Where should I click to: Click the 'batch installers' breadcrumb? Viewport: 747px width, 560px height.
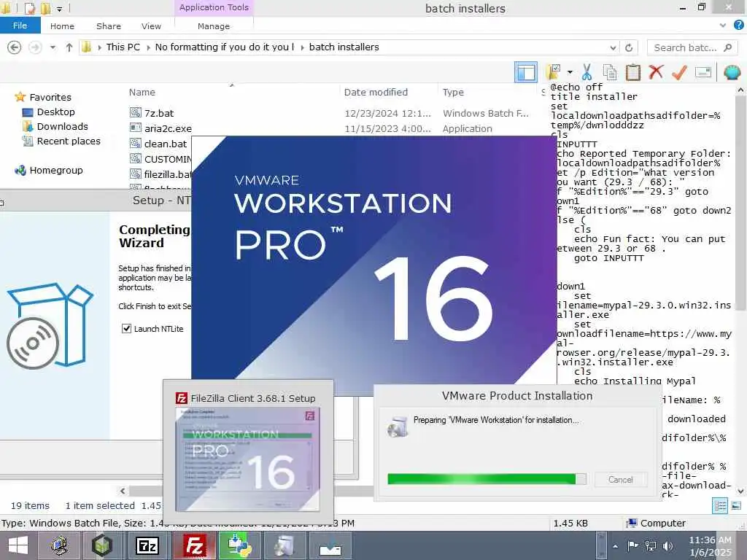coord(344,47)
